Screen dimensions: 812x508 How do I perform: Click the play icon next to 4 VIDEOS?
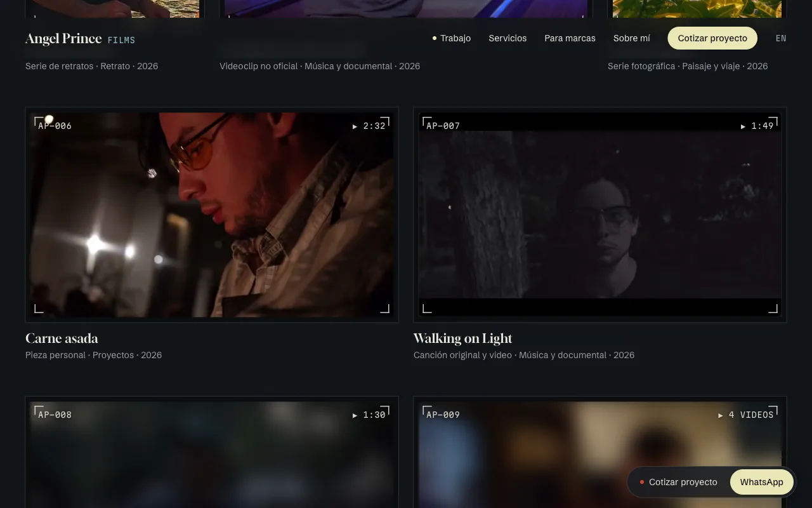point(721,415)
